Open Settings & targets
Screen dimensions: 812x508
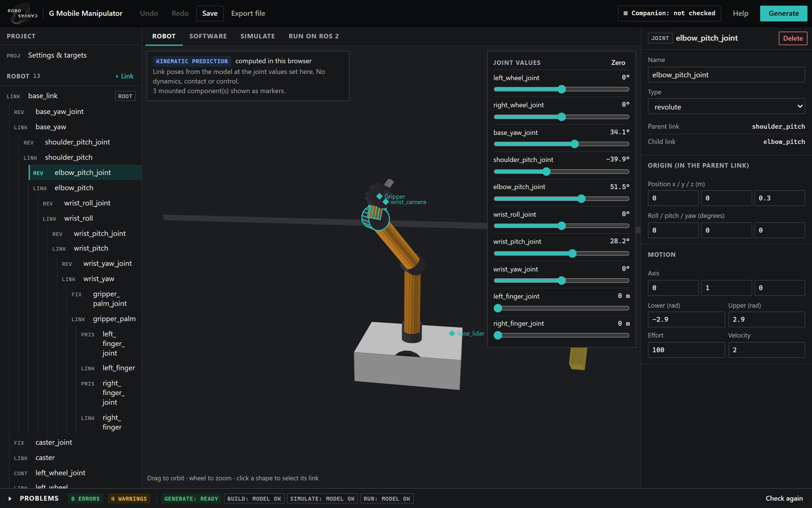point(71,55)
